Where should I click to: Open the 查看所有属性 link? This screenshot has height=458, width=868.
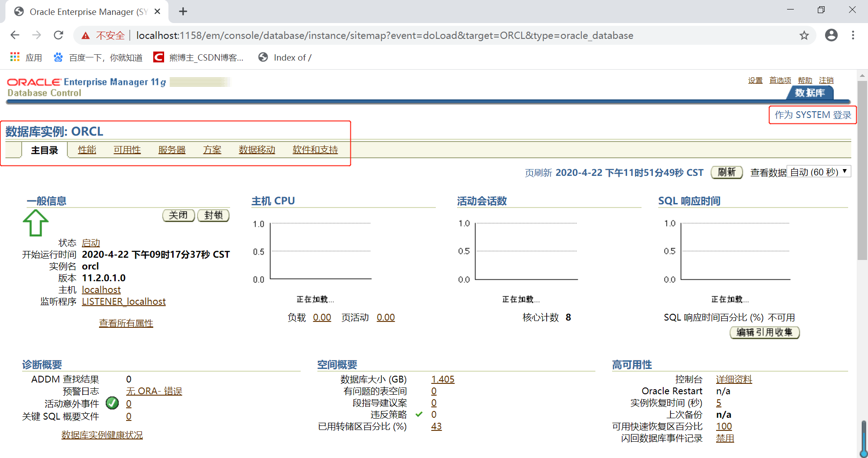126,323
